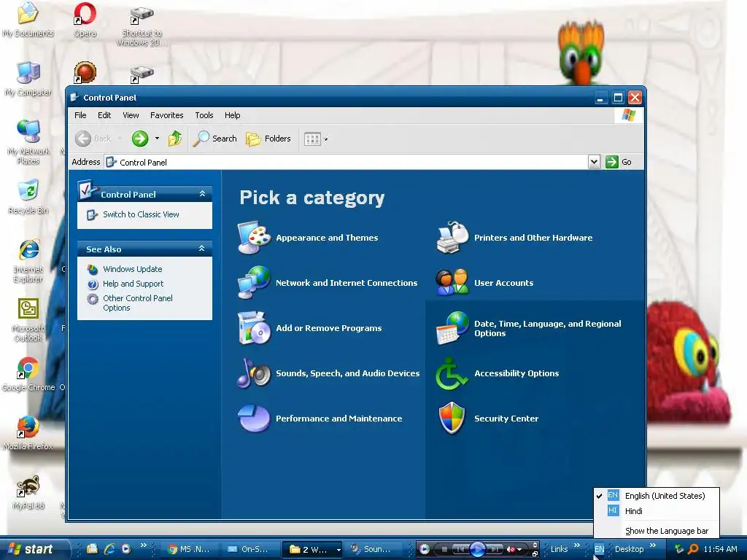This screenshot has height=560, width=747.
Task: Select Hindi input language
Action: pyautogui.click(x=657, y=511)
